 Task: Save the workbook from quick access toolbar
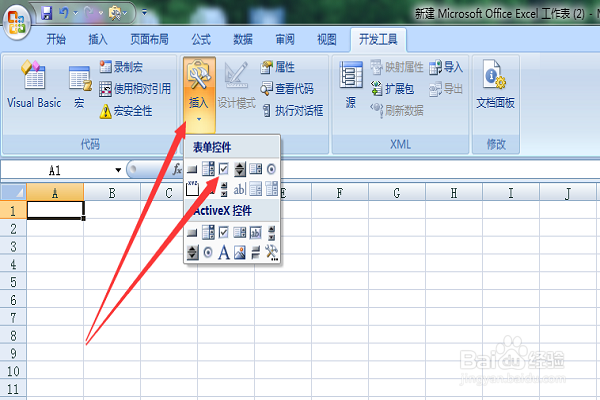[46, 13]
